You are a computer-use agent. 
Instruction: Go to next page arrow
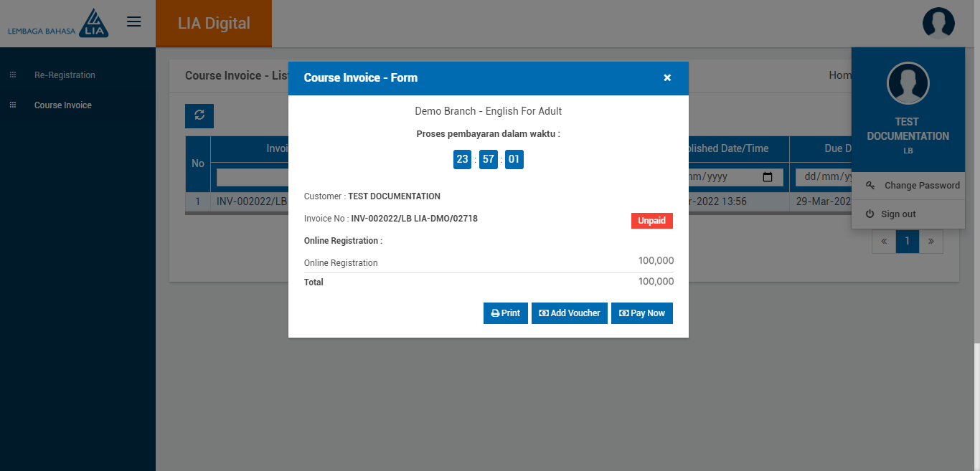[x=931, y=242]
